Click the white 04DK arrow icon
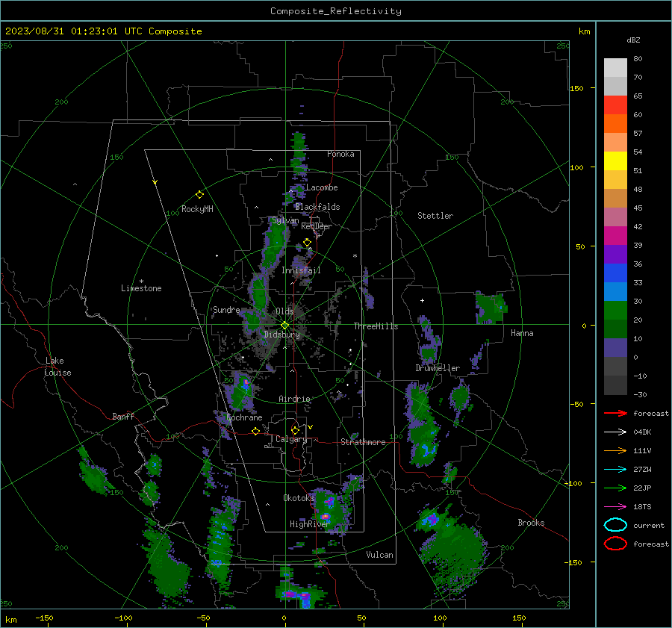 [x=615, y=432]
